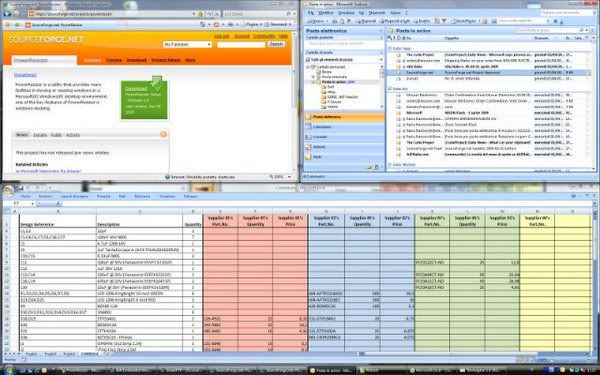Click the green Download arrow box
600x375 pixels.
click(x=144, y=98)
